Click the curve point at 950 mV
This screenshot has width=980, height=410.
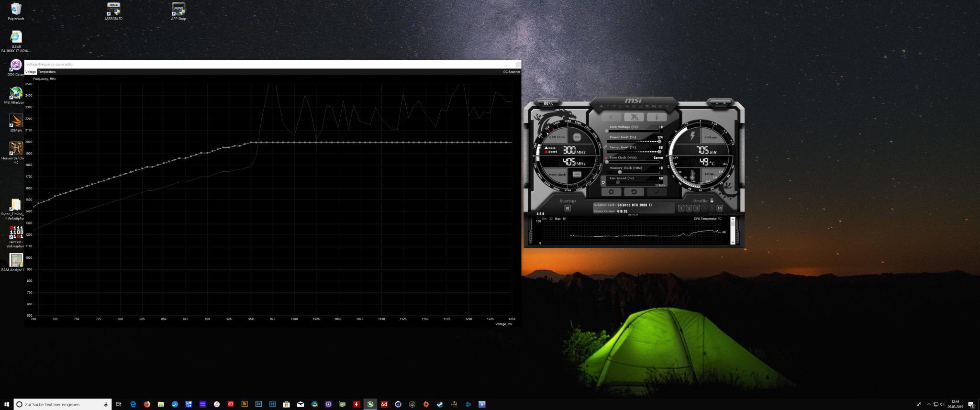pyautogui.click(x=251, y=143)
